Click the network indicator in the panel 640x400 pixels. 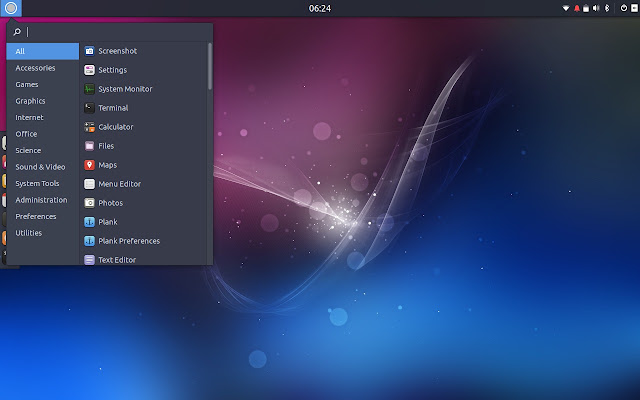pos(566,8)
